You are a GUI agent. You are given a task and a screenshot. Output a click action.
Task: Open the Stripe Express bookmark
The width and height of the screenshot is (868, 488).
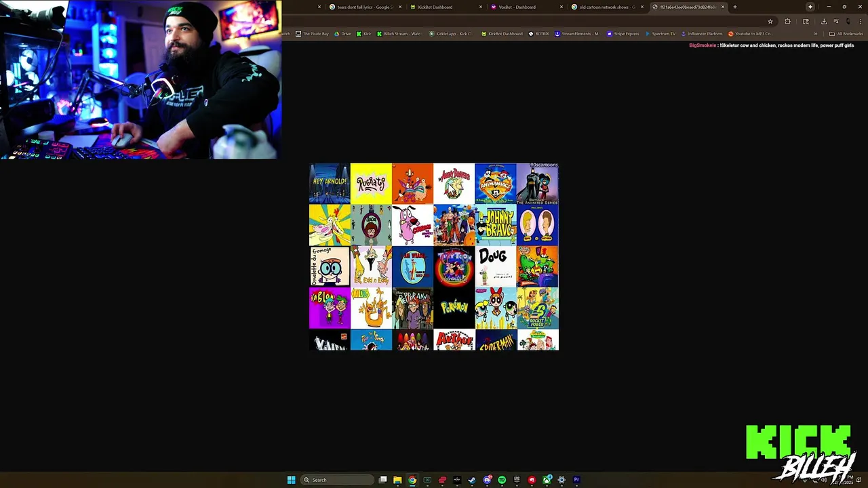[x=623, y=34]
